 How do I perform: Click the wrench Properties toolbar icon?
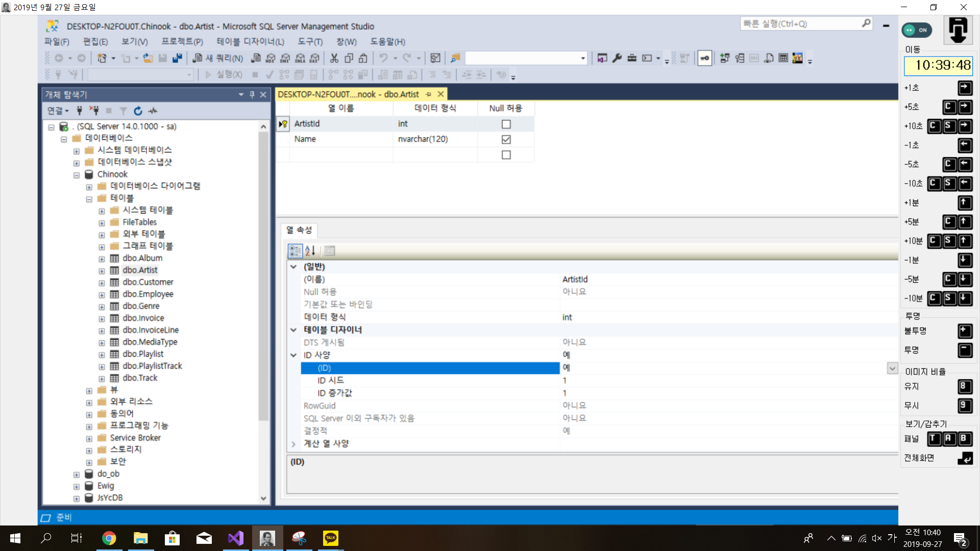click(617, 58)
